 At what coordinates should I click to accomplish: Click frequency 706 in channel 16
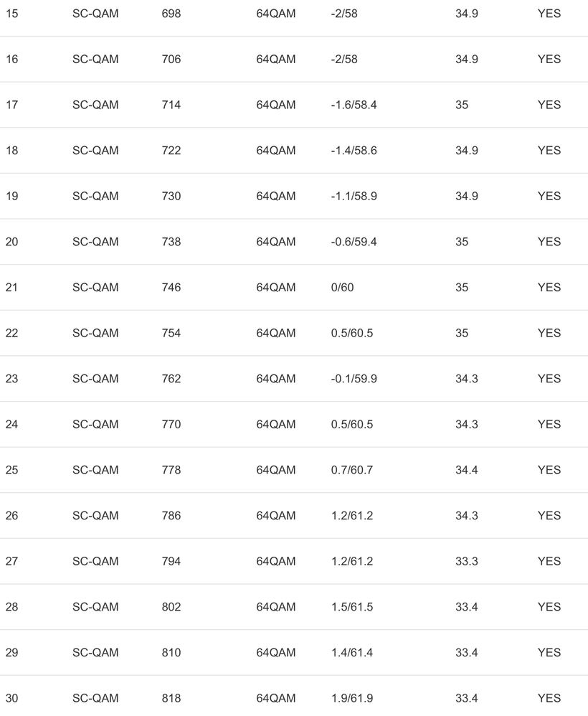point(171,60)
